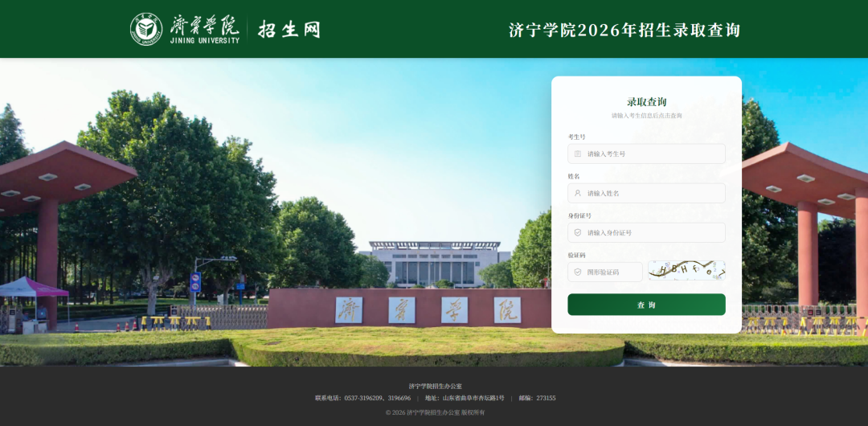The height and width of the screenshot is (426, 868).
Task: Click the 济宁学院 calligraphy name in header
Action: (204, 25)
